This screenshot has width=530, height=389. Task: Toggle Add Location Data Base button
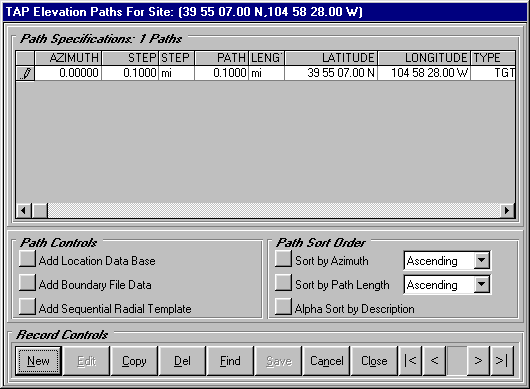coord(27,259)
